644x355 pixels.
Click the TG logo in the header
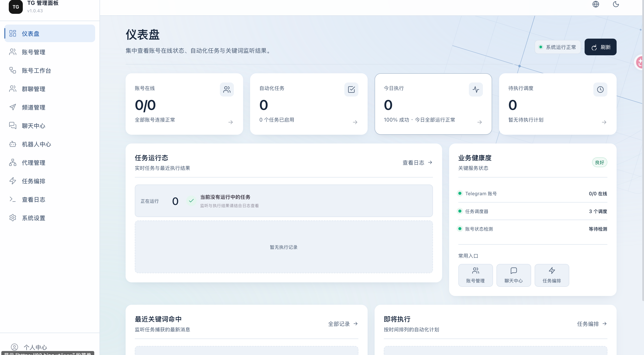tap(16, 7)
